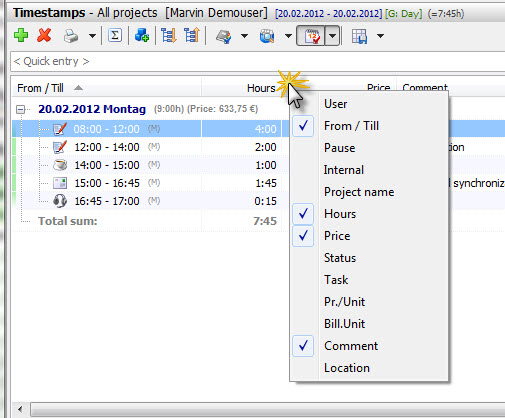Image resolution: width=505 pixels, height=418 pixels.
Task: Show the Project name column
Action: tap(369, 192)
